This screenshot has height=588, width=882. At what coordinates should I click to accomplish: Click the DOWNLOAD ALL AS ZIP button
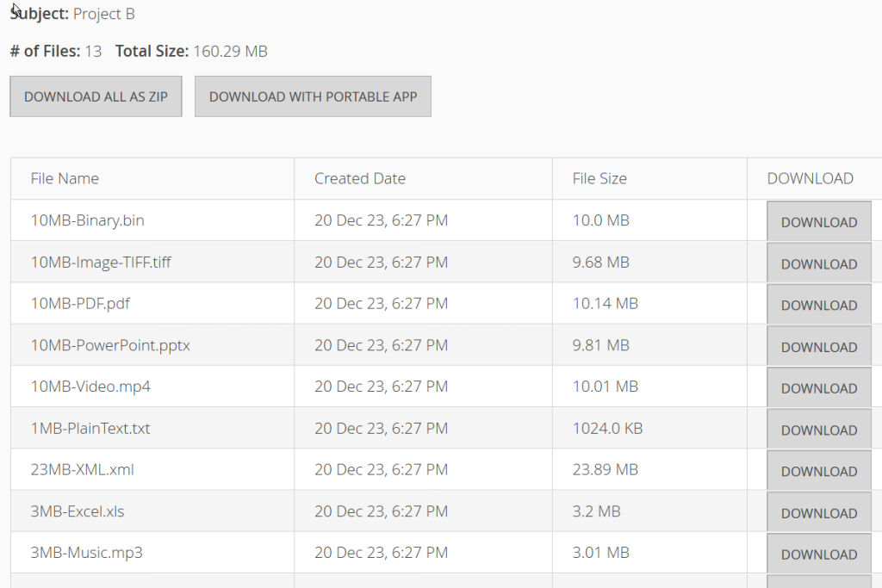[95, 96]
